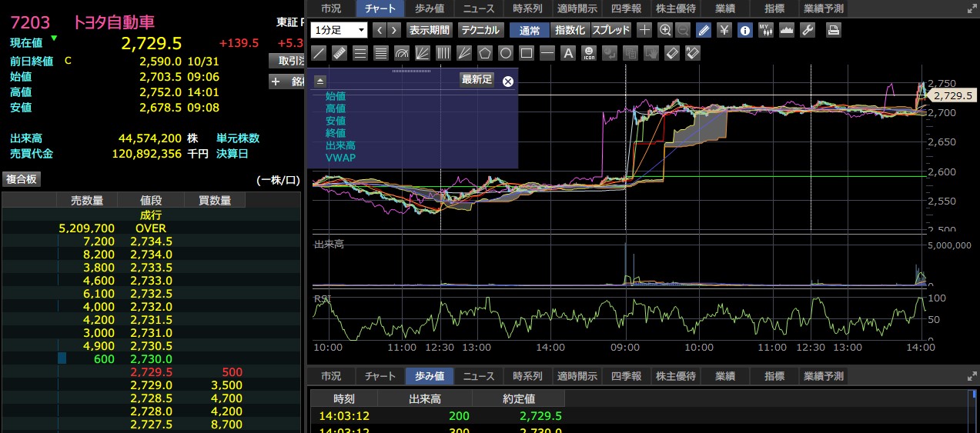The image size is (980, 433).
Task: Toggle the drawing pencil mode
Action: 704,30
